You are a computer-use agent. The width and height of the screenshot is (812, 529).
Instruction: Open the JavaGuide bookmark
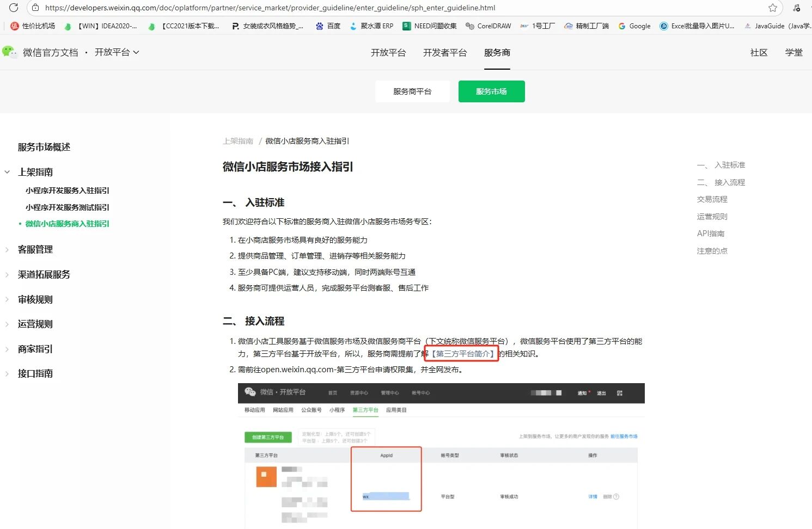[778, 26]
